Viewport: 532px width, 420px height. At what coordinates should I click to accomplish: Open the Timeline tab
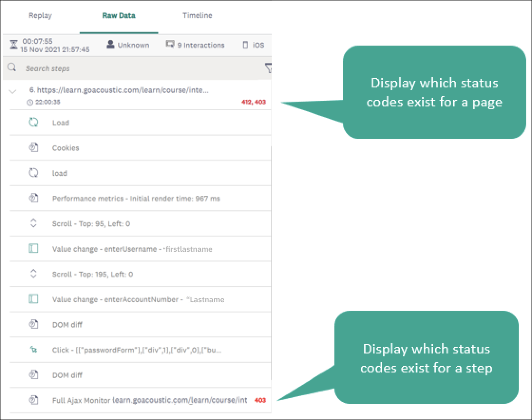[x=197, y=16]
